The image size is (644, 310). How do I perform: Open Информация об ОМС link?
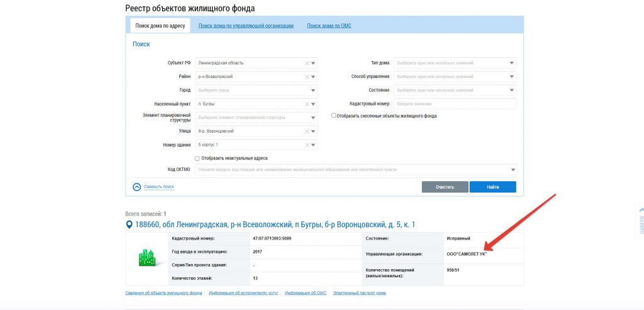(x=306, y=293)
